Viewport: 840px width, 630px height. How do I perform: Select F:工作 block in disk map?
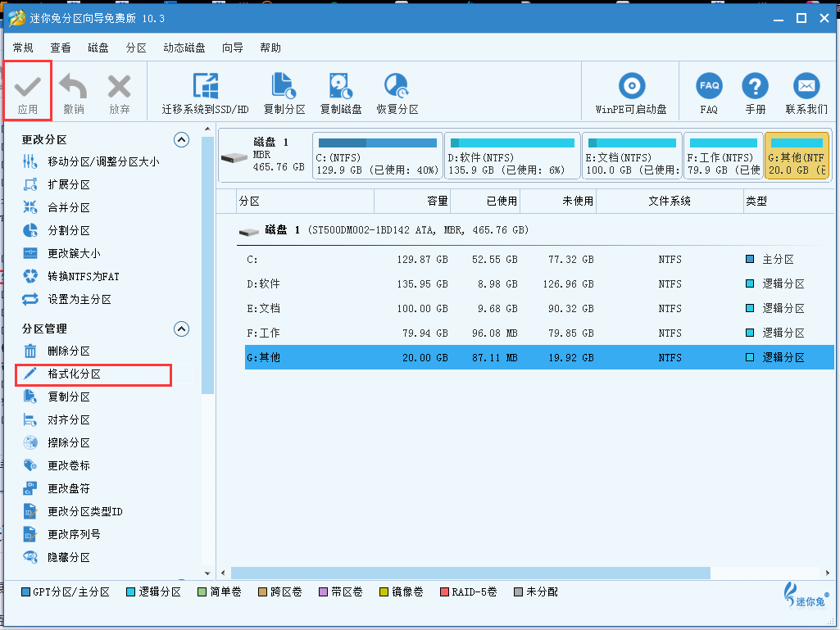[x=723, y=156]
